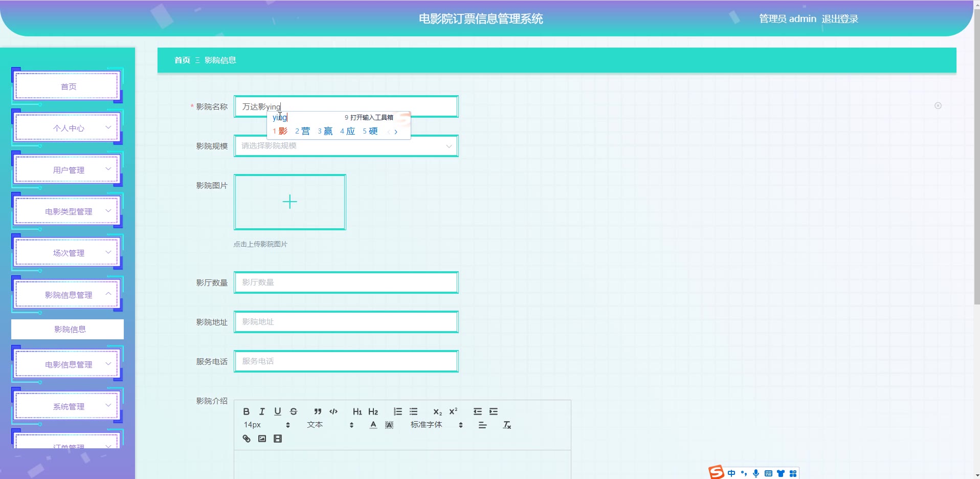Expand the 系统管理 sidebar menu

68,406
